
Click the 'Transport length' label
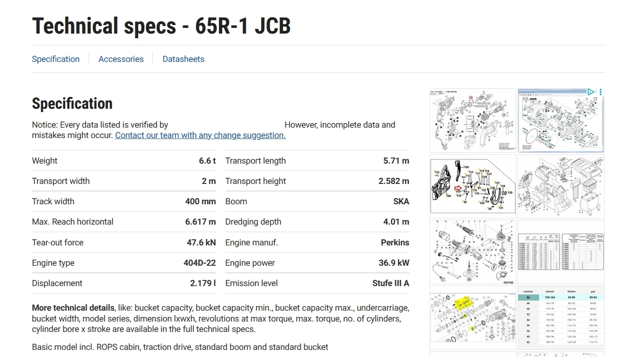click(x=256, y=161)
